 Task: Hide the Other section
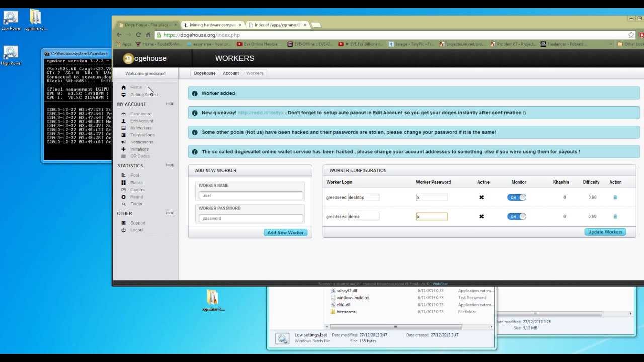[170, 213]
